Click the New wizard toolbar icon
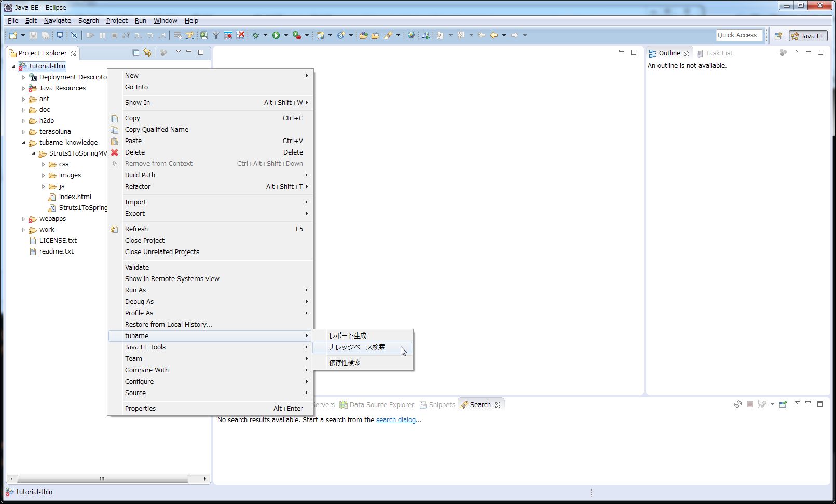The image size is (836, 504). point(13,35)
